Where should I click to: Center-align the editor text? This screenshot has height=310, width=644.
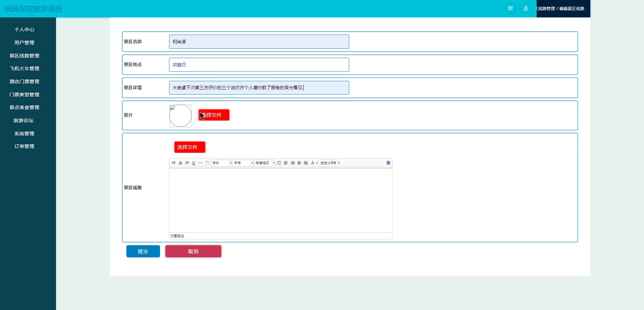tap(299, 163)
